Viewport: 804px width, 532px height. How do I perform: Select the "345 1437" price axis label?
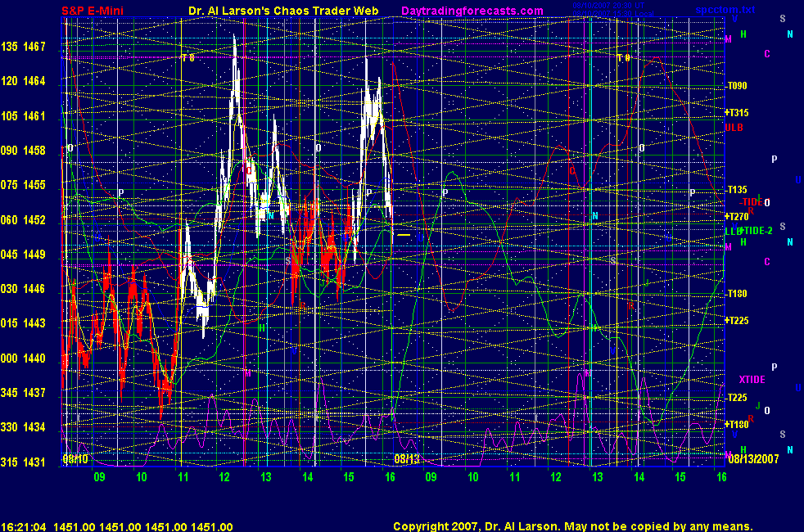[23, 393]
